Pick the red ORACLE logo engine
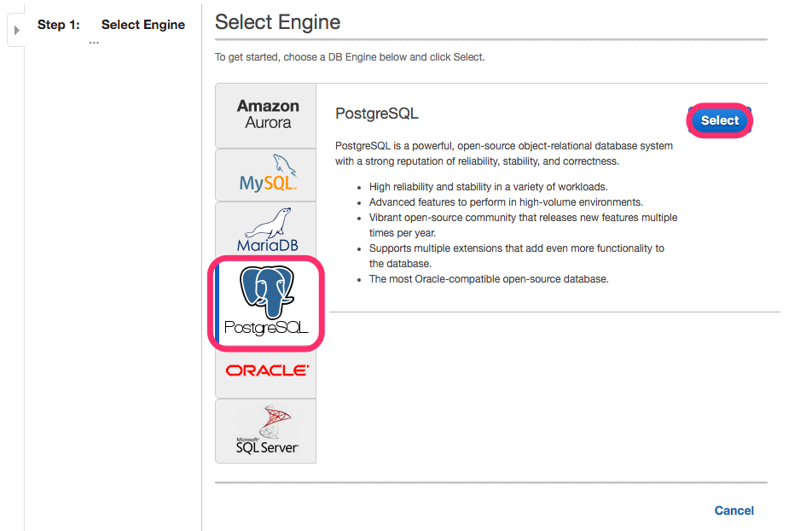 pos(265,371)
